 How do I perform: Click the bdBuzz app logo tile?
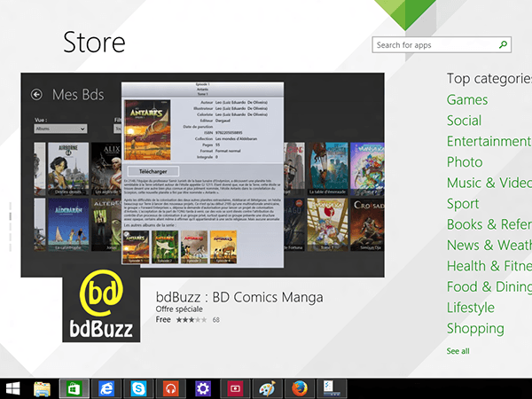101,303
